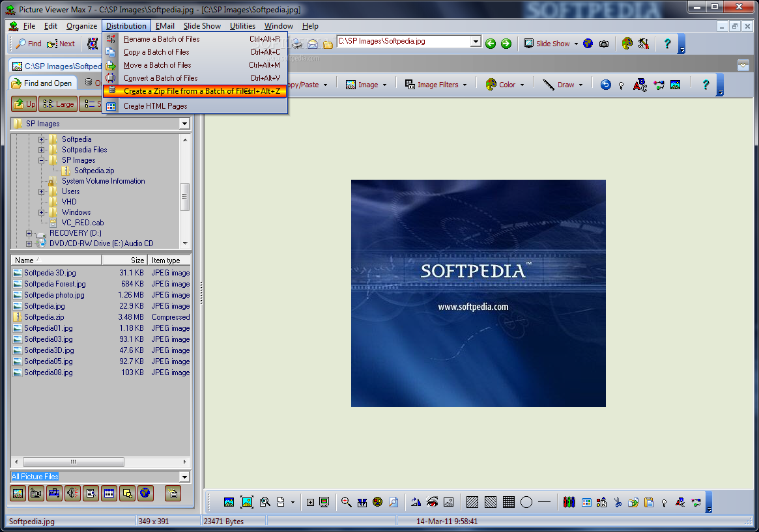
Task: Choose Create HTML Pages menu entry
Action: tap(195, 106)
